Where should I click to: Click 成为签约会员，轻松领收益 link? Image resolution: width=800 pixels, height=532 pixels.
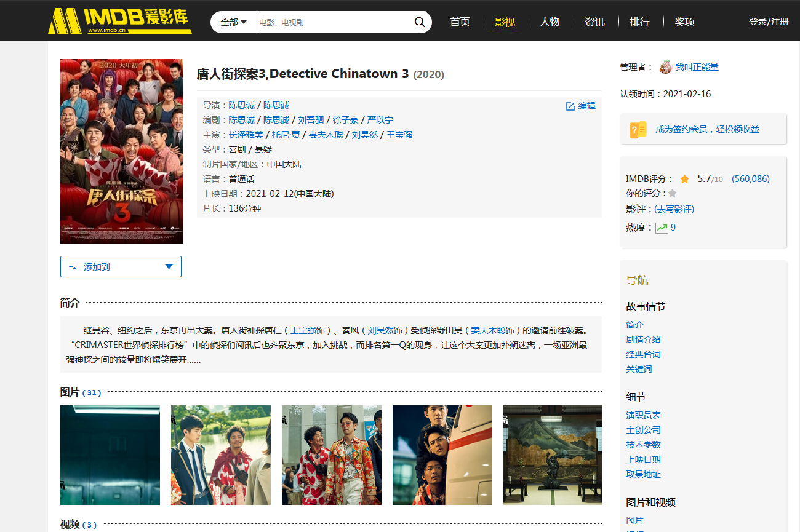[x=707, y=129]
